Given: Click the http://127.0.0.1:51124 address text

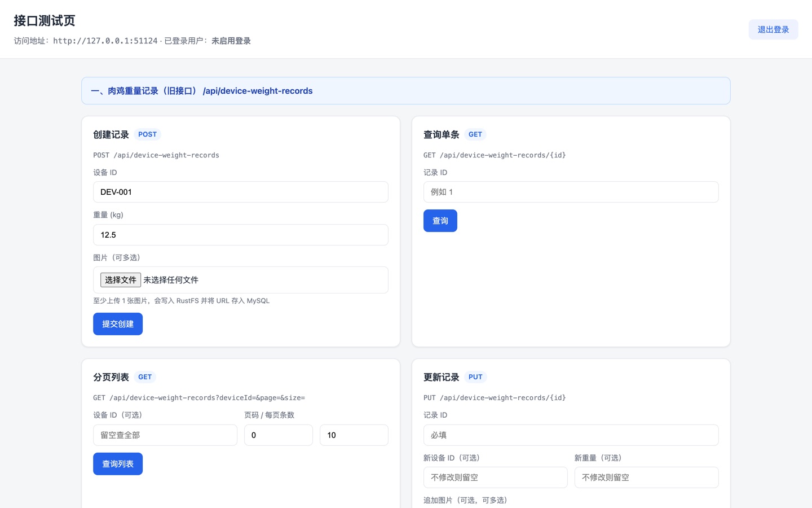Looking at the screenshot, I should 105,41.
